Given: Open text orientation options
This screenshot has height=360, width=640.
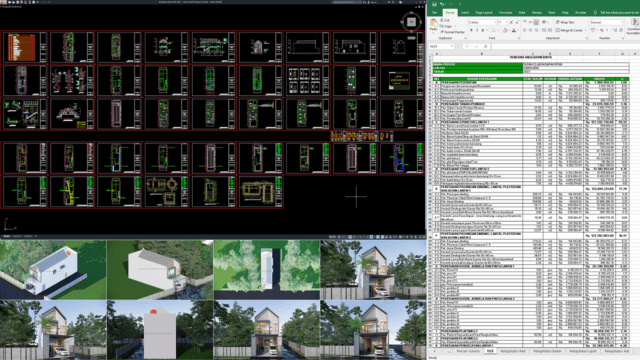Looking at the screenshot, I should point(544,22).
